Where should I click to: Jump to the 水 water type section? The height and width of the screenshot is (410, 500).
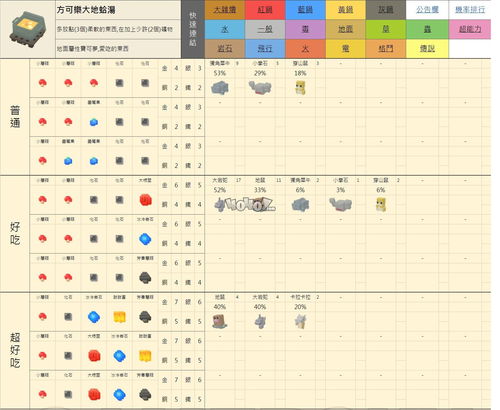click(x=225, y=29)
